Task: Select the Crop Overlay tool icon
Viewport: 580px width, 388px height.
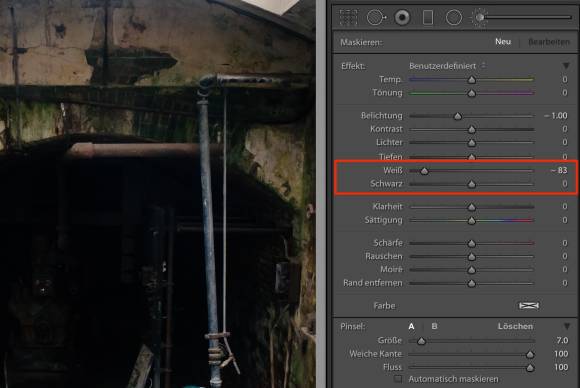Action: point(348,17)
